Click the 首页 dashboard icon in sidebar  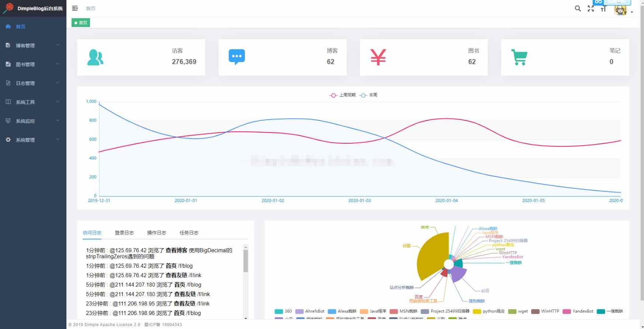[x=8, y=27]
